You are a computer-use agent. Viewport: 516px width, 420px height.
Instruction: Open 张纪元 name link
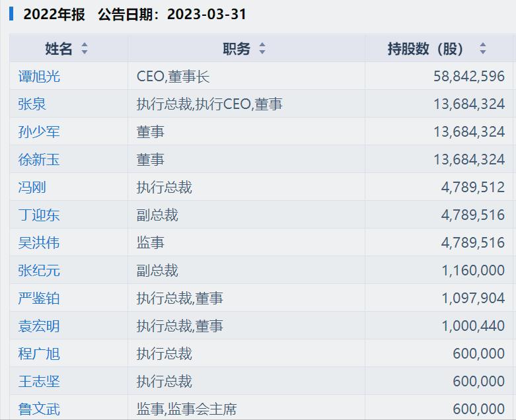point(39,271)
